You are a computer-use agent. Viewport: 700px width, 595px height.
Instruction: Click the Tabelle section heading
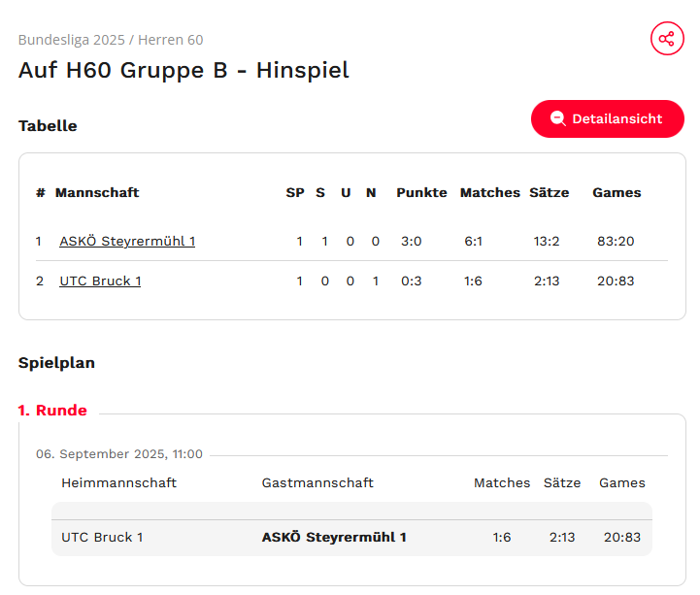pyautogui.click(x=48, y=126)
